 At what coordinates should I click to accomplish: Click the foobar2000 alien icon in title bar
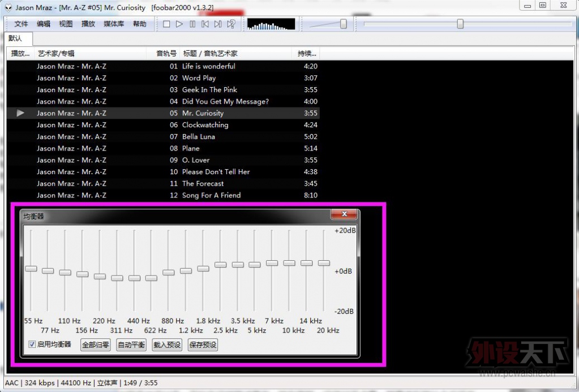click(x=8, y=7)
